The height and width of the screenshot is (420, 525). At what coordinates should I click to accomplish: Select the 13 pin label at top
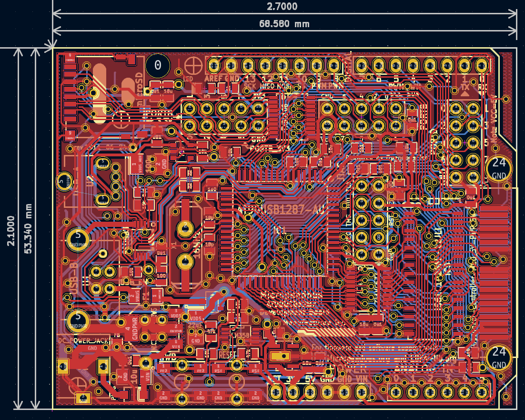pyautogui.click(x=250, y=79)
